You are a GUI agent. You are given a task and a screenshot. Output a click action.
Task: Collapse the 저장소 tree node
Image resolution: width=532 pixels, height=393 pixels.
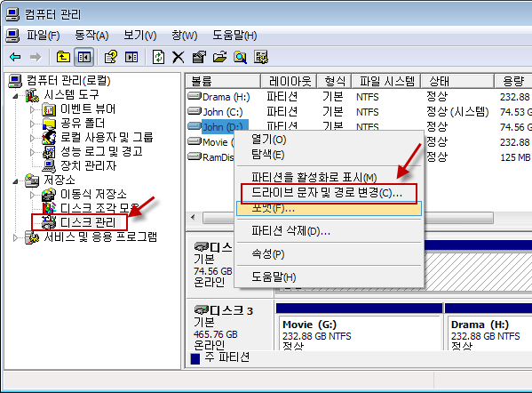click(16, 181)
